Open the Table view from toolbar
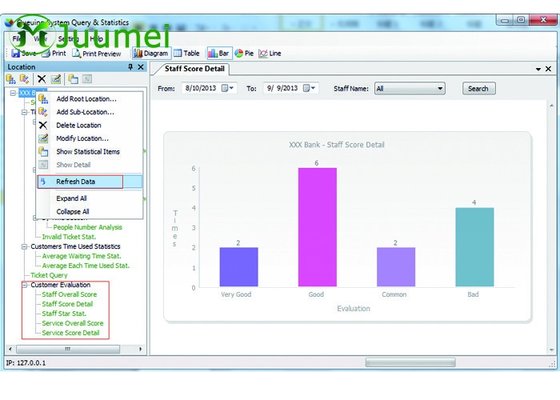 point(186,53)
